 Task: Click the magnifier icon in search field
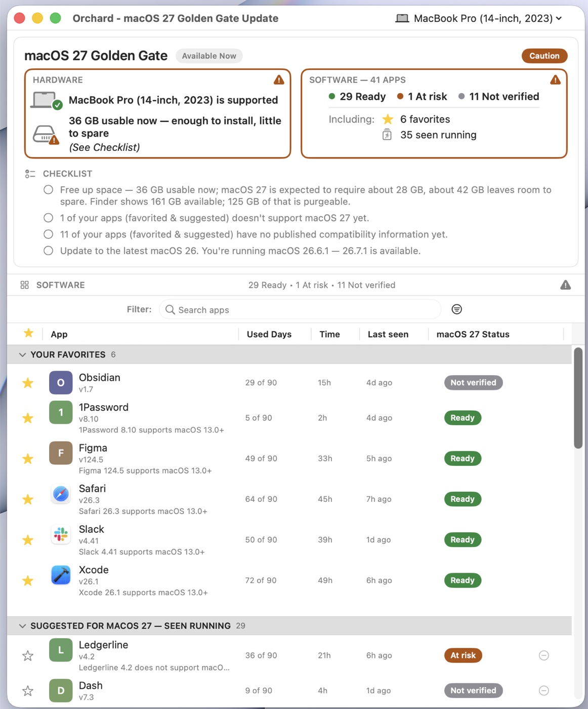click(170, 309)
